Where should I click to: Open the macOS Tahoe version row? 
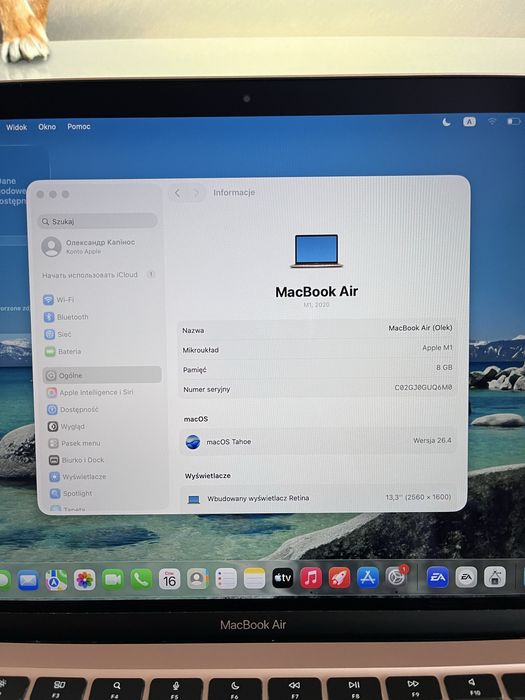318,441
